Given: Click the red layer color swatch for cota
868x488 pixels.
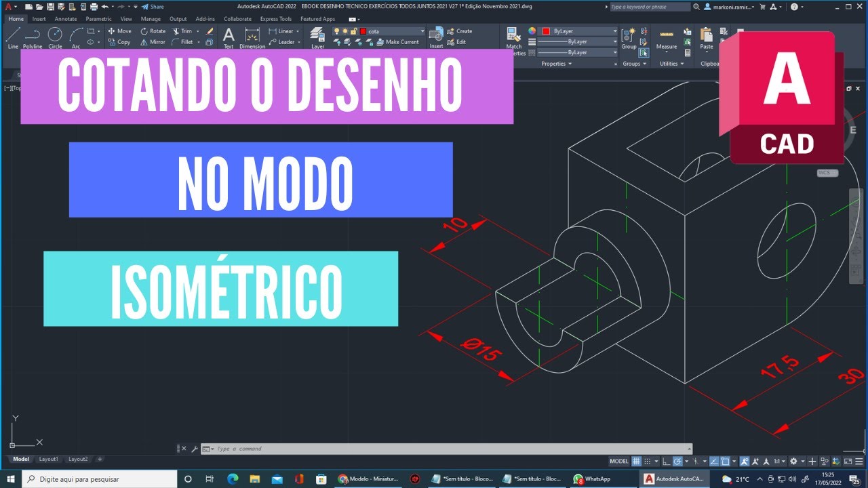Looking at the screenshot, I should 363,31.
